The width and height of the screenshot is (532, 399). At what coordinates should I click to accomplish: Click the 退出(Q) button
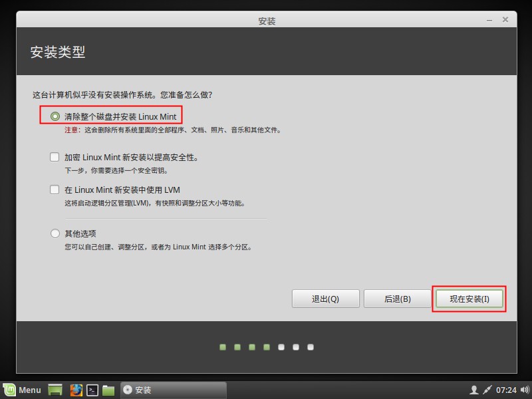coord(325,298)
